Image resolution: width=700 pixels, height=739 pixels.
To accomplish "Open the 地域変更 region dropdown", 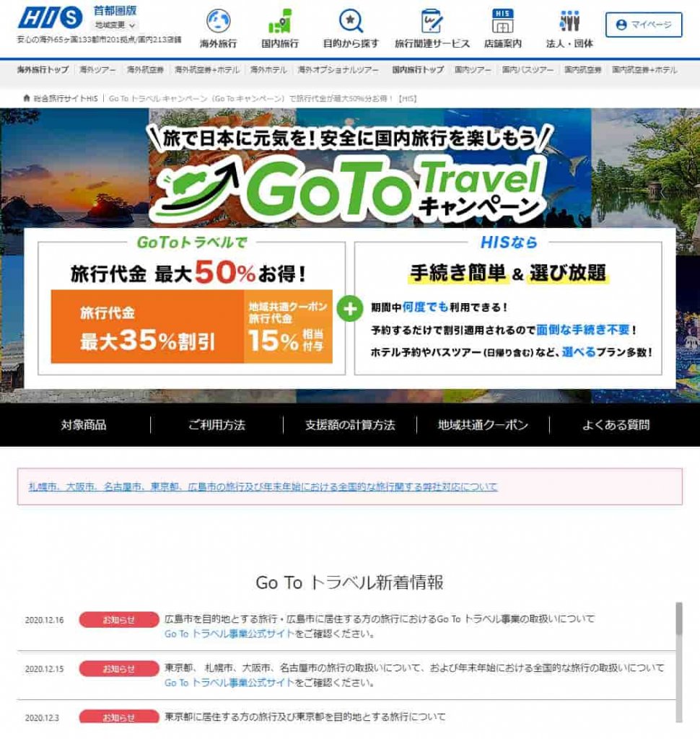I will [x=115, y=25].
